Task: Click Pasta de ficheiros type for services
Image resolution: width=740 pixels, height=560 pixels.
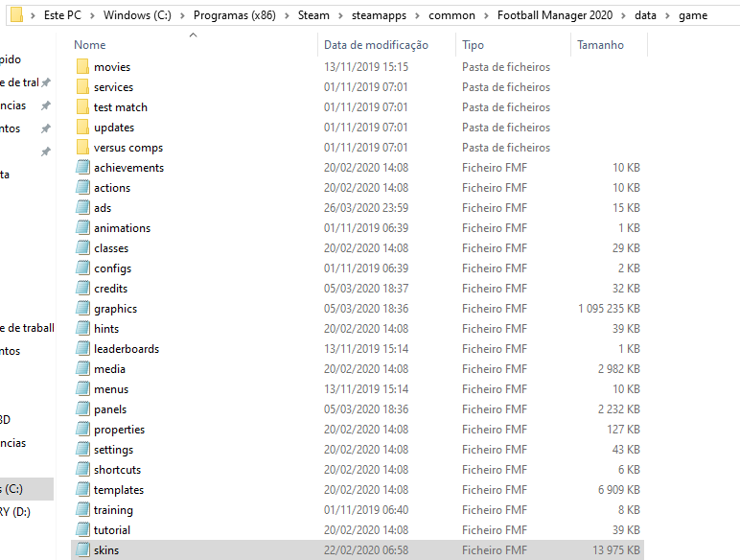Action: click(506, 87)
